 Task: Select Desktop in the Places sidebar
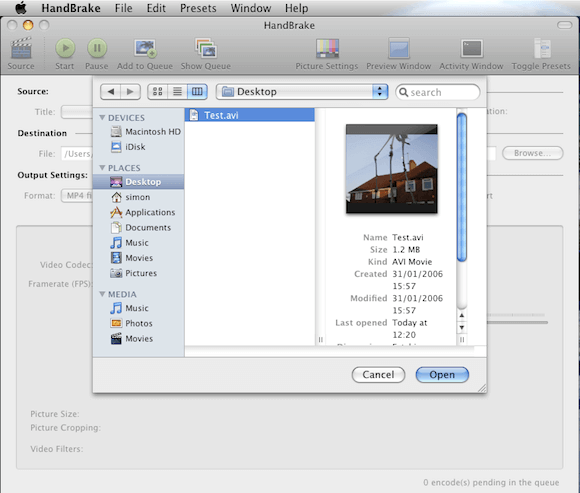click(138, 182)
